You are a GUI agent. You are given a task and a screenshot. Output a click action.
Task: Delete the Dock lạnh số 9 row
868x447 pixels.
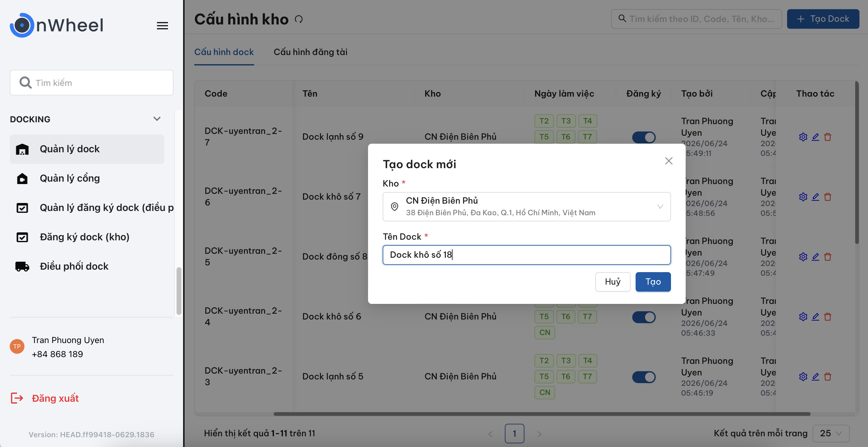tap(828, 137)
